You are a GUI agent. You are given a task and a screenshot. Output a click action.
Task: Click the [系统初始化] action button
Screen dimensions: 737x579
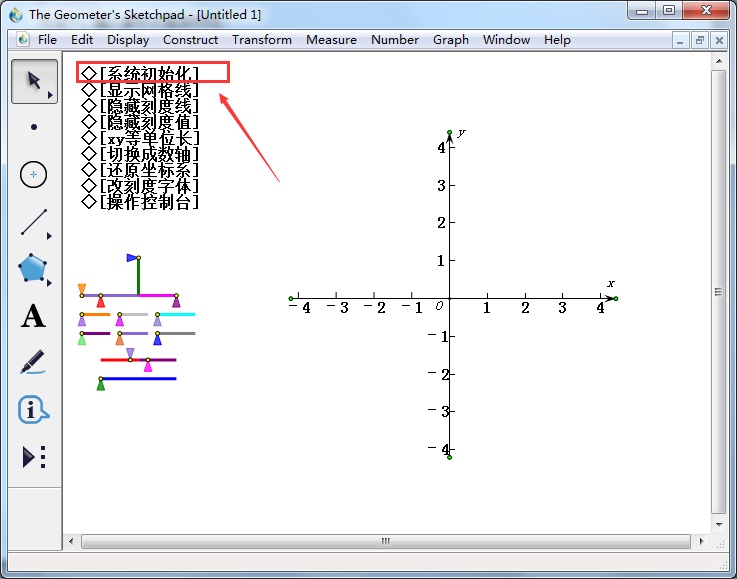[148, 73]
